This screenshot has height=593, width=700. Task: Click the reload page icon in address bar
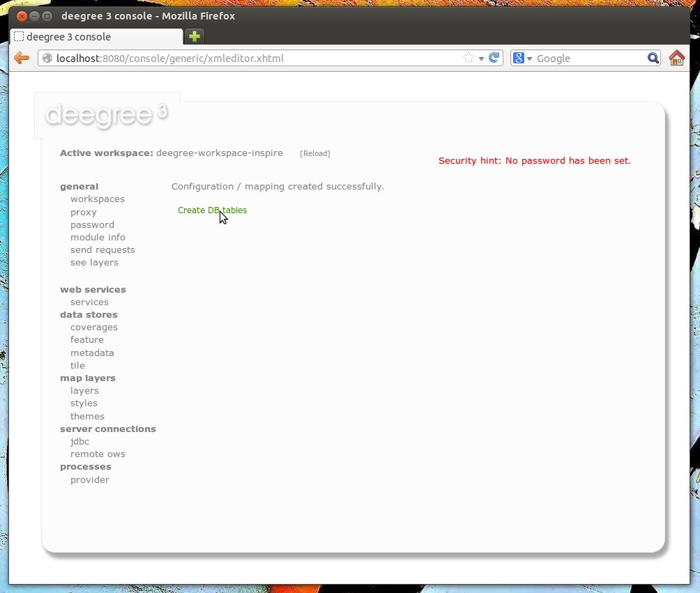pyautogui.click(x=494, y=59)
